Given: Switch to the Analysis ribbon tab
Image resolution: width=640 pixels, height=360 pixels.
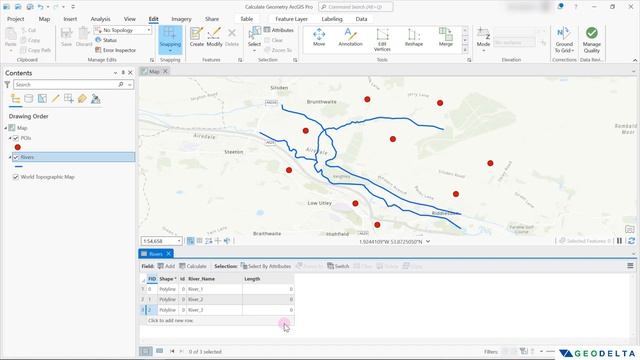Looking at the screenshot, I should tap(100, 19).
